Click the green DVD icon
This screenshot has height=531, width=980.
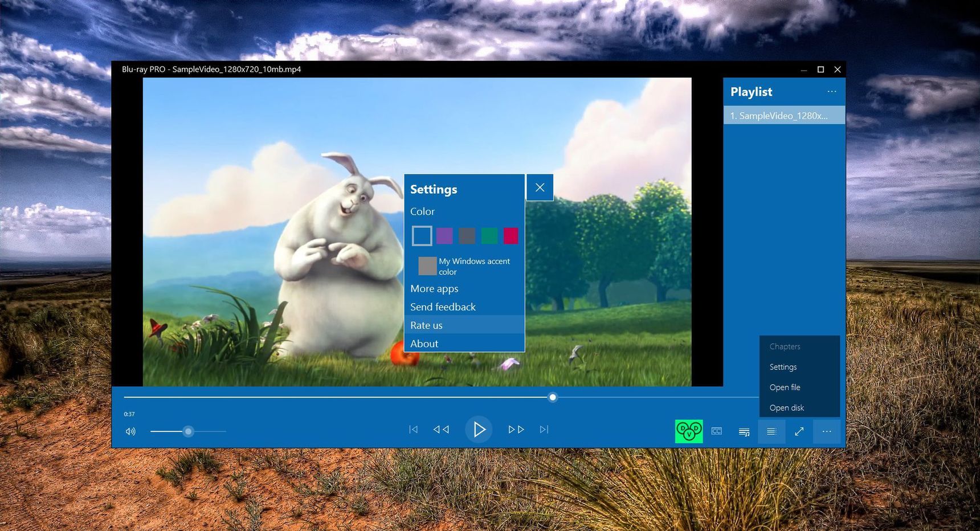(689, 431)
